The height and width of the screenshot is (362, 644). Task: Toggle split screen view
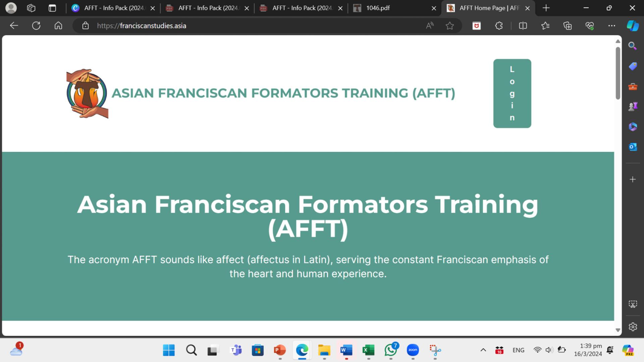click(523, 25)
